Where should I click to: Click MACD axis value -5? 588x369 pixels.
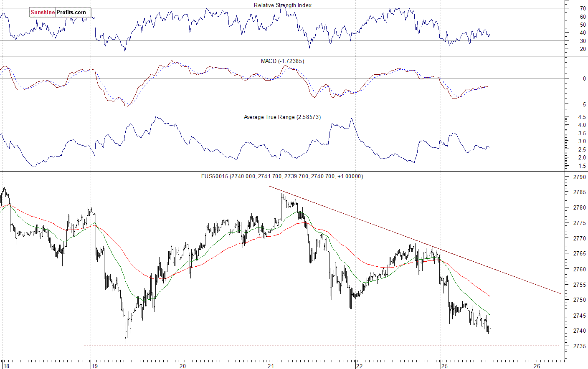[x=583, y=104]
